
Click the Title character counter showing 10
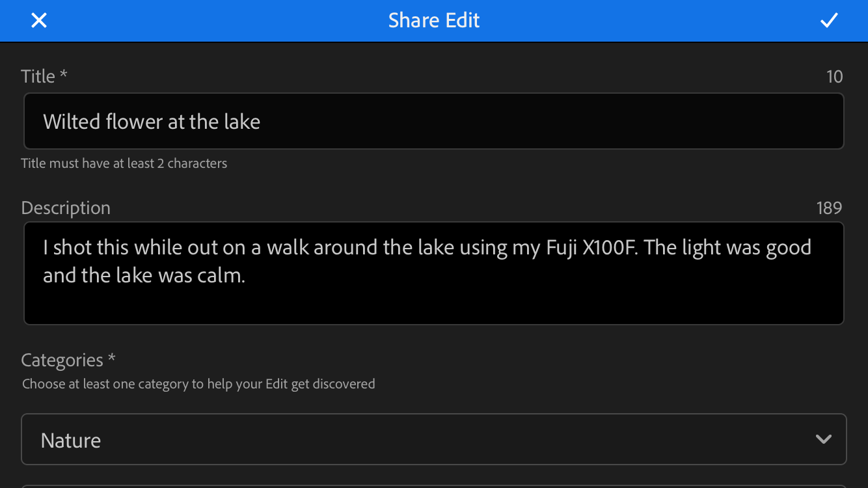pos(835,76)
